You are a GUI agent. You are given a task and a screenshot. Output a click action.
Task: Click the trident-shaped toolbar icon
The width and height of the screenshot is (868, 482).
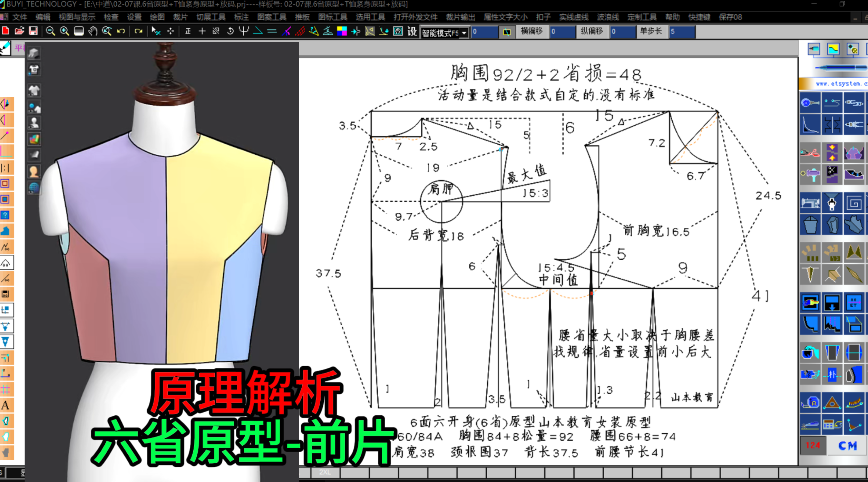(244, 31)
